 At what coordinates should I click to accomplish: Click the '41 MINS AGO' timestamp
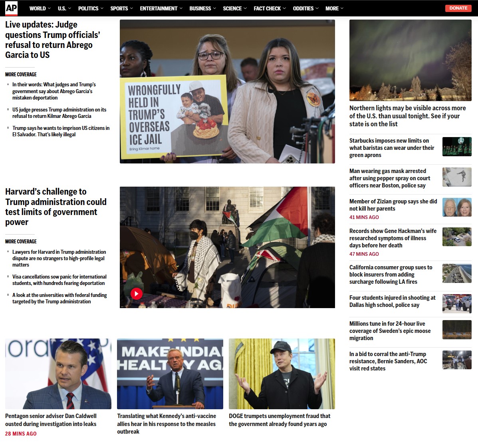364,217
